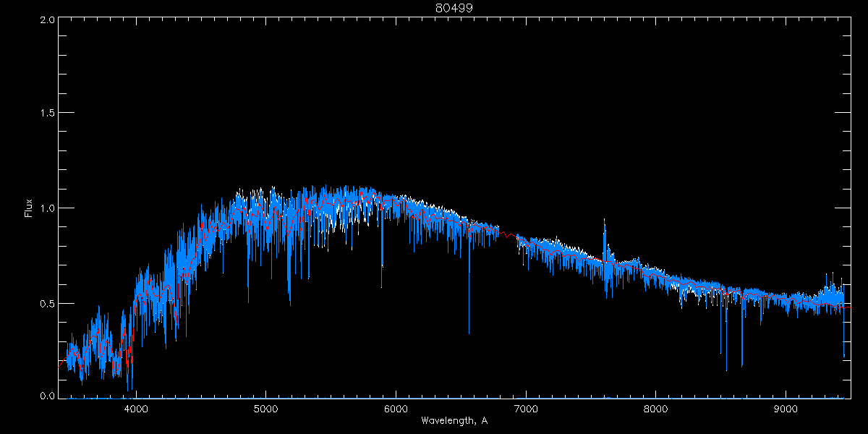Click the 0.5 flux tick label
The width and height of the screenshot is (868, 434).
pos(47,303)
